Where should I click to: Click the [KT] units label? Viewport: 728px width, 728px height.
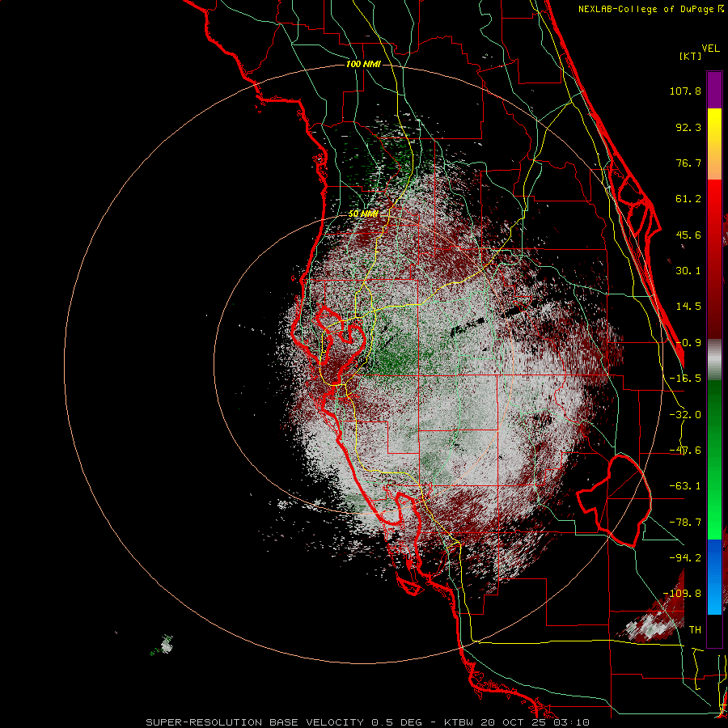point(691,56)
